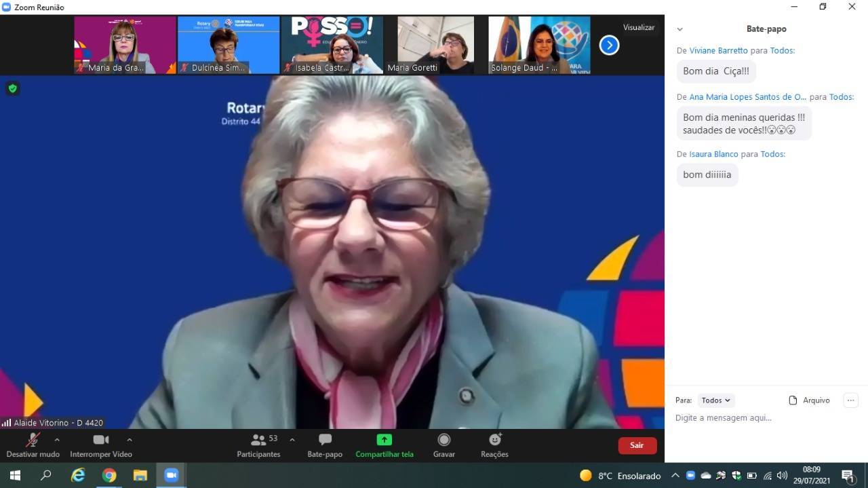868x488 pixels.
Task: Click Maria Goretti's video thumbnail
Action: tap(435, 44)
